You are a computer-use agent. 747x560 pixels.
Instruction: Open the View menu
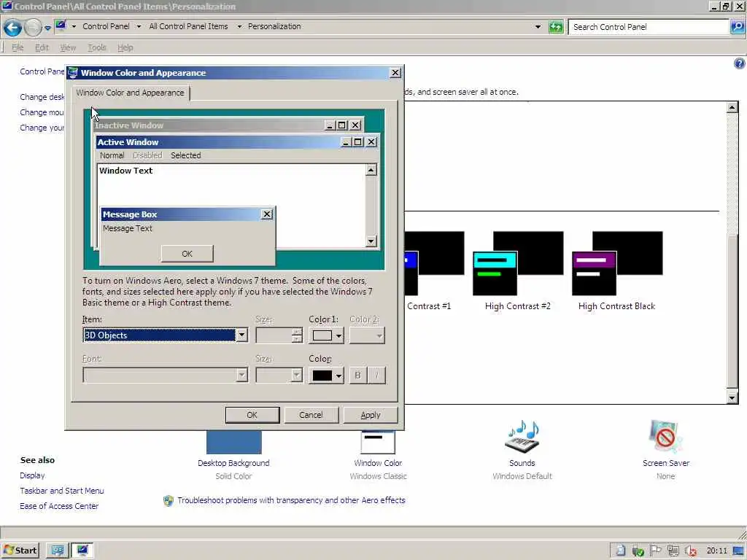click(68, 47)
